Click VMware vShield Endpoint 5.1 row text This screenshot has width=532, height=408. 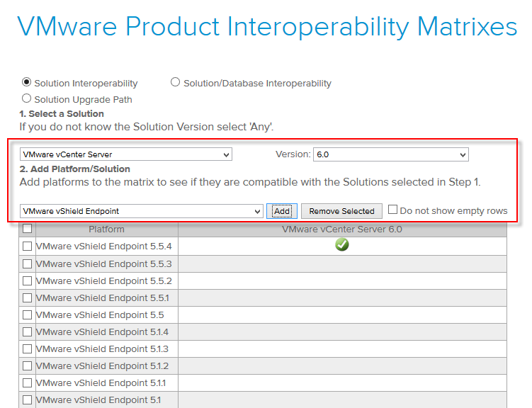[98, 400]
